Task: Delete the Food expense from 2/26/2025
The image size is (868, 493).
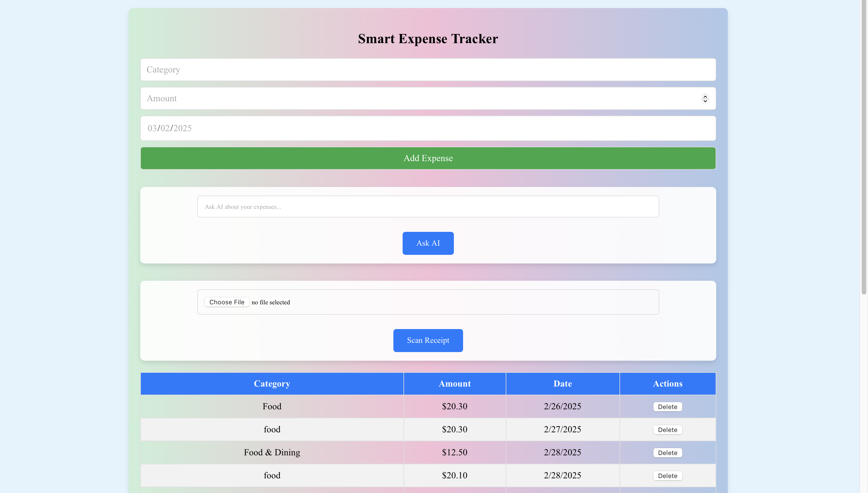Action: 667,406
